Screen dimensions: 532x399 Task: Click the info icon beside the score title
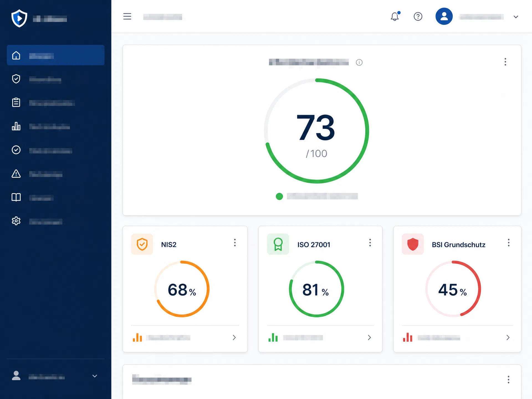pos(359,62)
